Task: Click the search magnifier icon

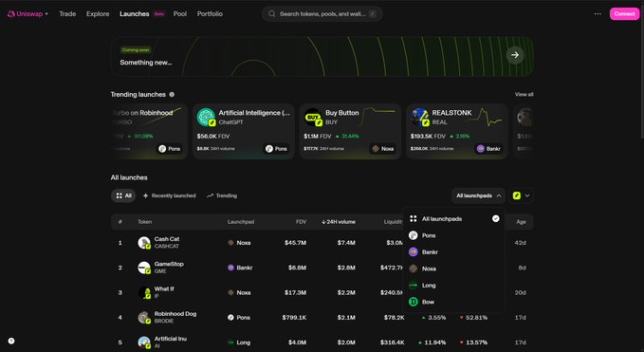Action: [x=271, y=13]
